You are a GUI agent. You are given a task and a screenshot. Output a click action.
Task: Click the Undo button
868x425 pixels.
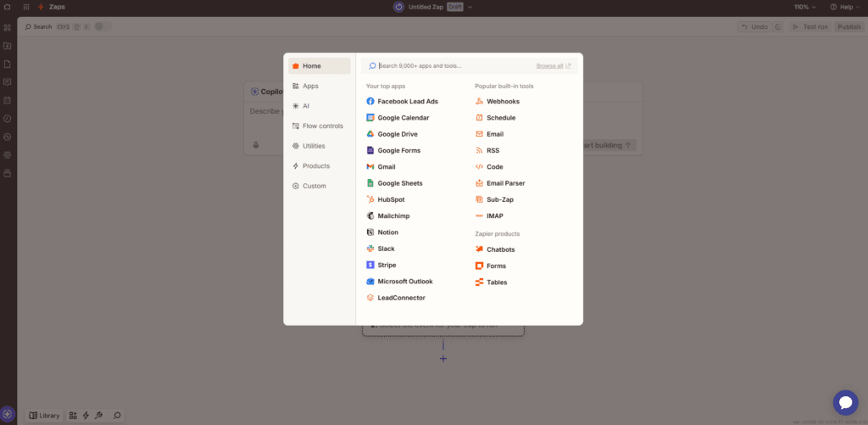click(754, 26)
